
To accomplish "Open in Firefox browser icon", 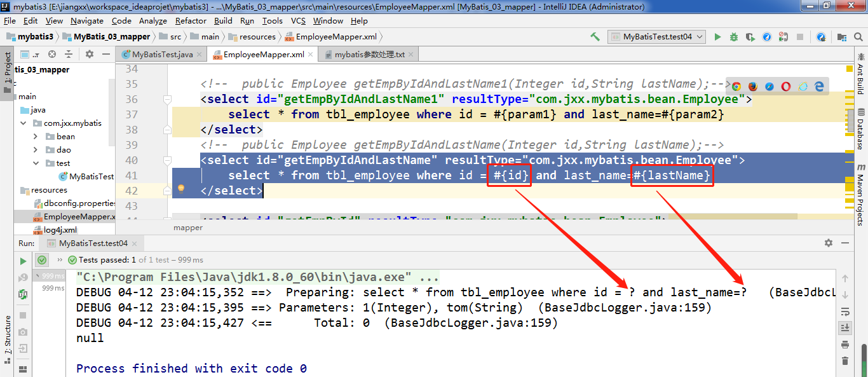I will pyautogui.click(x=753, y=86).
